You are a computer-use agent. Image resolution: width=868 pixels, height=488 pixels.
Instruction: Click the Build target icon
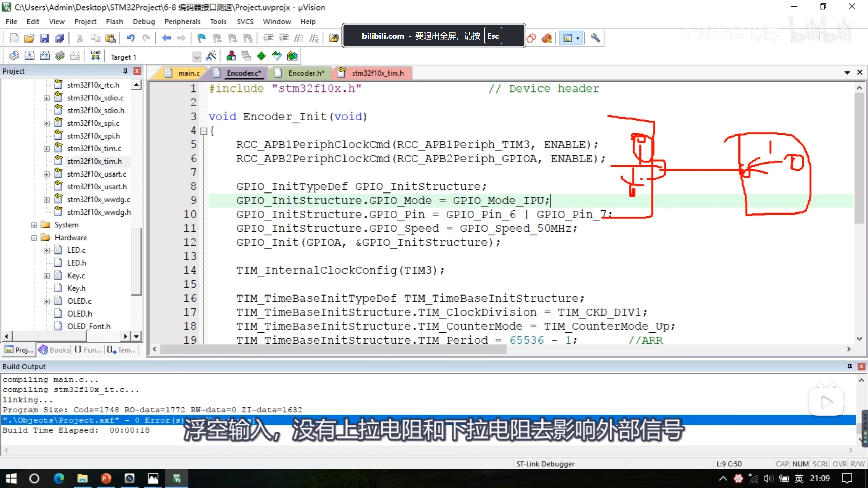[29, 56]
